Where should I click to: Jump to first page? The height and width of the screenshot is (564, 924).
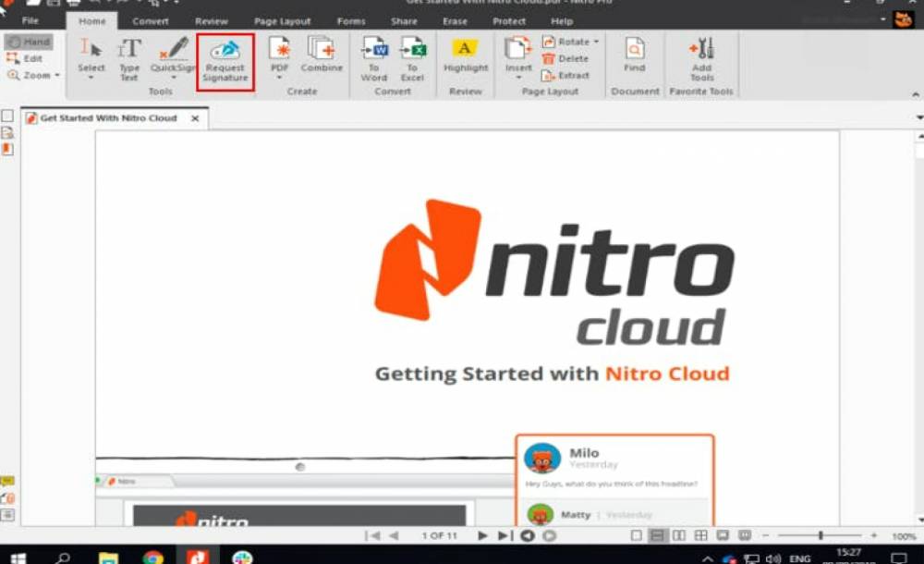[x=372, y=535]
